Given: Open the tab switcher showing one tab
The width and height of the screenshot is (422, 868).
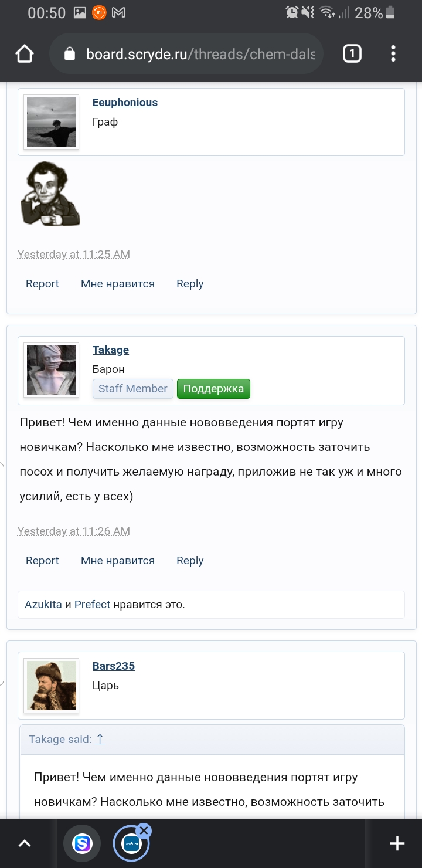Looking at the screenshot, I should point(352,53).
